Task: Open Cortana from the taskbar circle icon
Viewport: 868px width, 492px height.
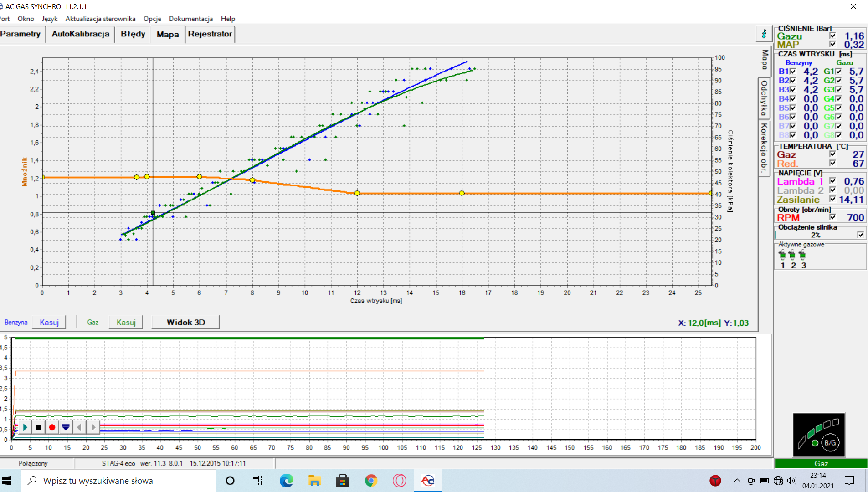Action: pyautogui.click(x=230, y=481)
